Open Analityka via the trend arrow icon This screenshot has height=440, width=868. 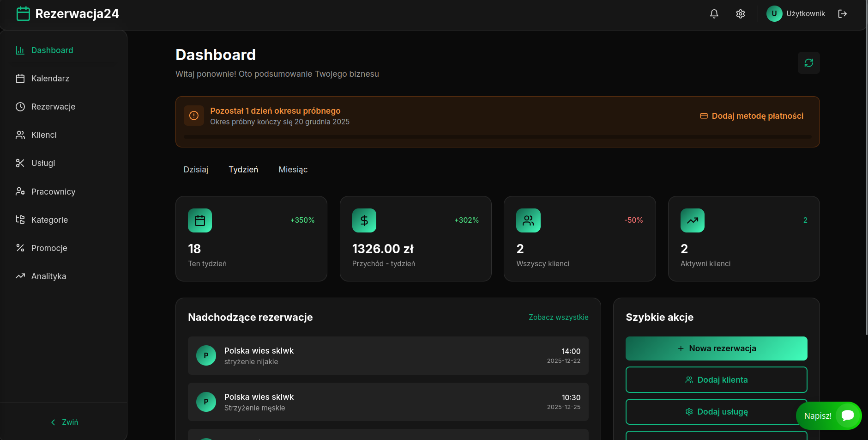click(20, 276)
